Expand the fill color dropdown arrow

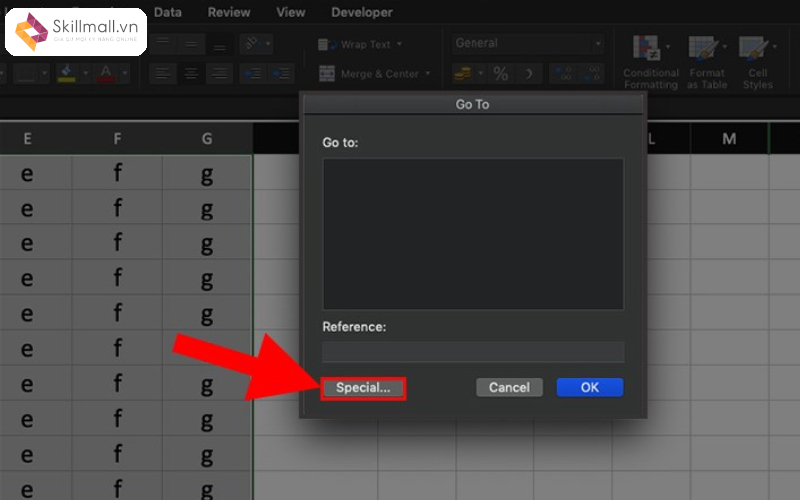85,73
